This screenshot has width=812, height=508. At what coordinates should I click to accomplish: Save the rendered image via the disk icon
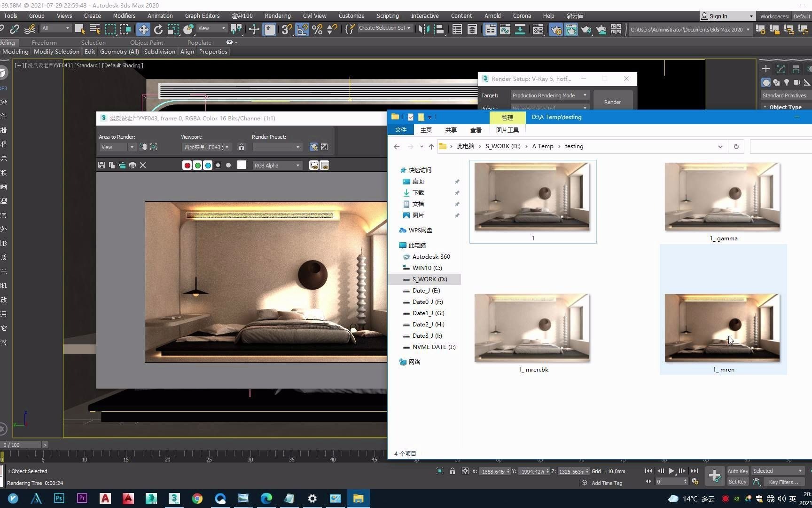(101, 166)
